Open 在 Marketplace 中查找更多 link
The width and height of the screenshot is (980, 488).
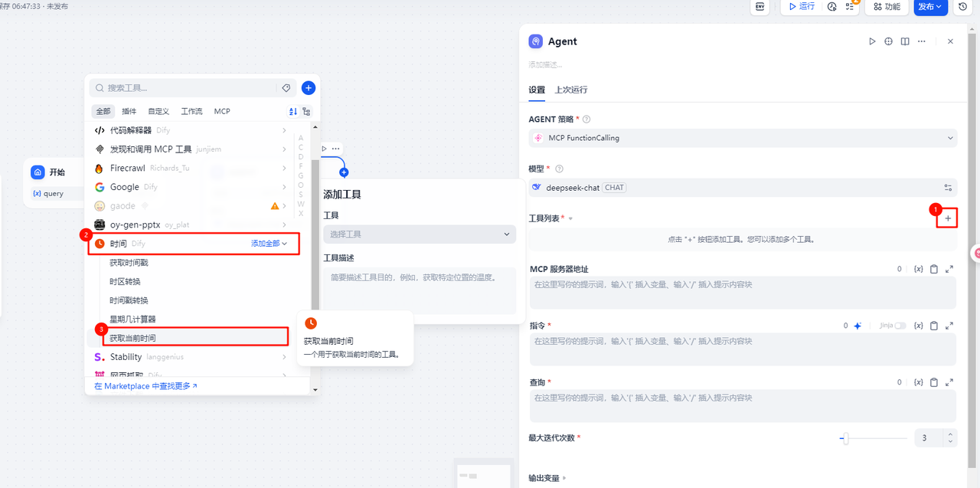click(x=145, y=386)
